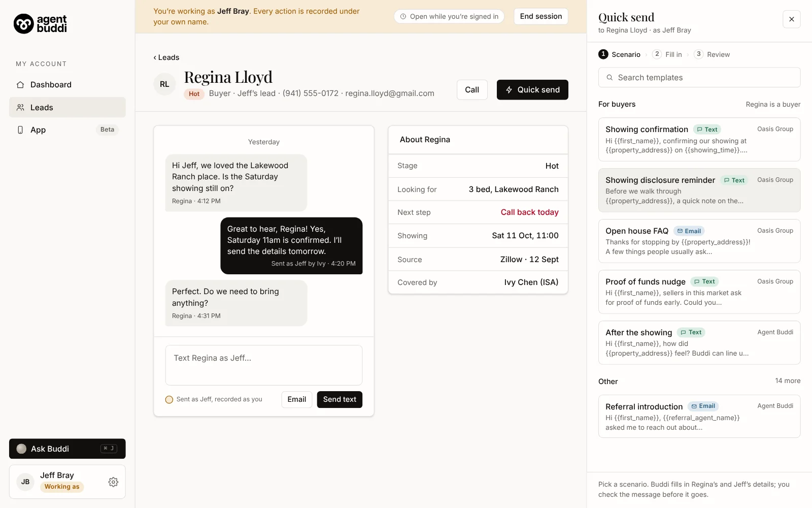Viewport: 812px width, 508px height.
Task: Click the search icon in Search templates
Action: pyautogui.click(x=610, y=78)
